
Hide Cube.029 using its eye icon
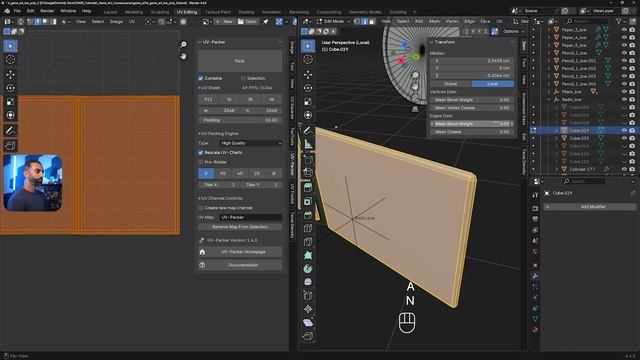click(x=624, y=130)
